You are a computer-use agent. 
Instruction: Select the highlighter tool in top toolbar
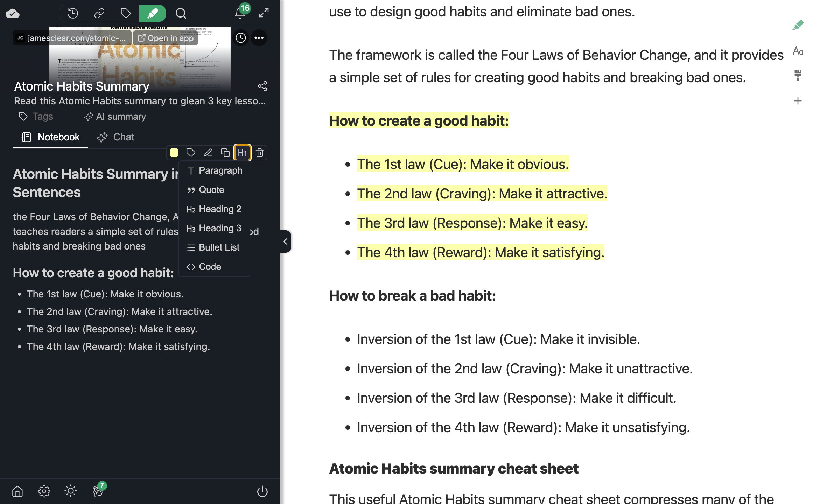coord(153,13)
